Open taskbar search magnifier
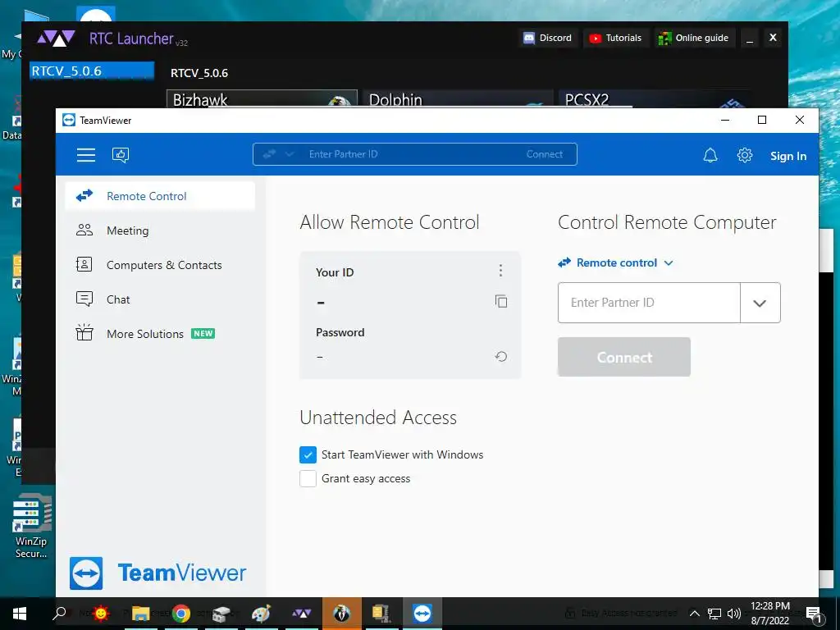The image size is (840, 630). coord(59,613)
